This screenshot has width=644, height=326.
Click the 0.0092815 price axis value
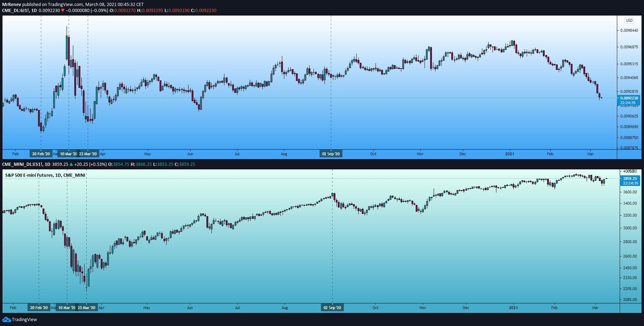click(629, 91)
